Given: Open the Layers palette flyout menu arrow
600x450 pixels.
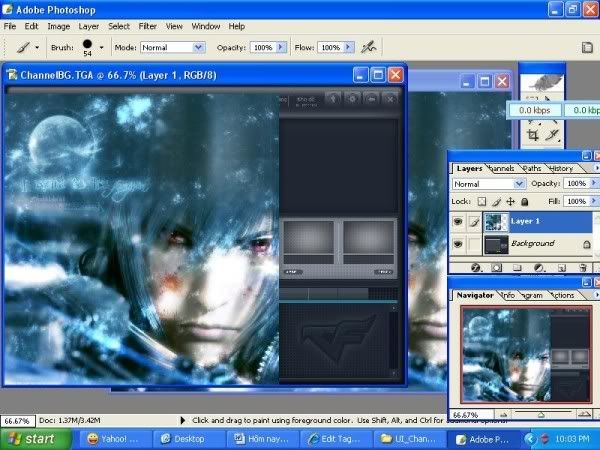Looking at the screenshot, I should 596,168.
